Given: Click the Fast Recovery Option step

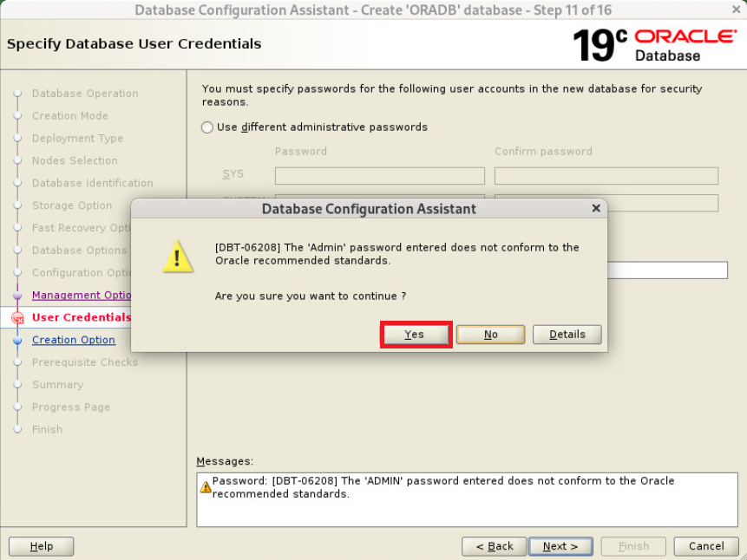Looking at the screenshot, I should (x=81, y=228).
